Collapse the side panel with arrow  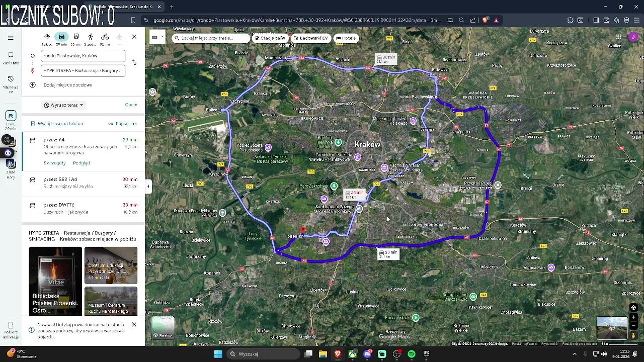(148, 187)
